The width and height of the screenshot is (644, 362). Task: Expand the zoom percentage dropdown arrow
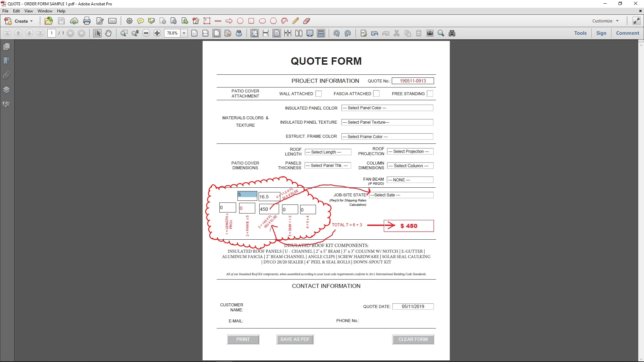[x=184, y=33]
